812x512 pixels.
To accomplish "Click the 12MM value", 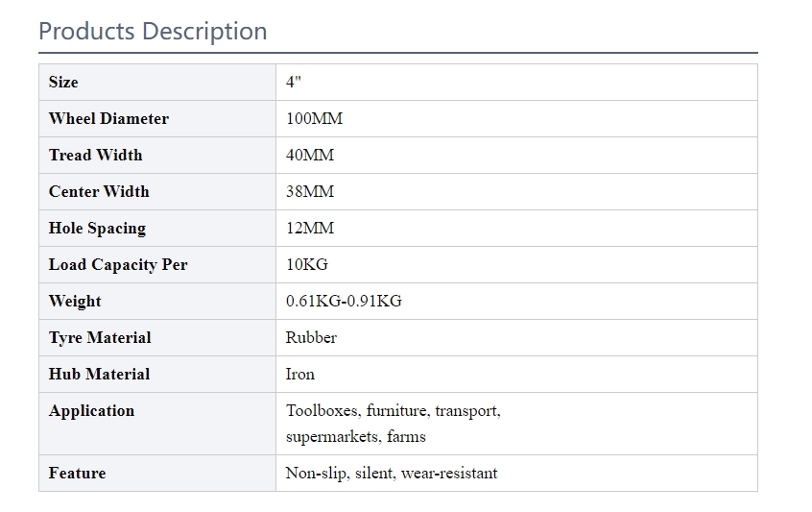I will click(310, 228).
